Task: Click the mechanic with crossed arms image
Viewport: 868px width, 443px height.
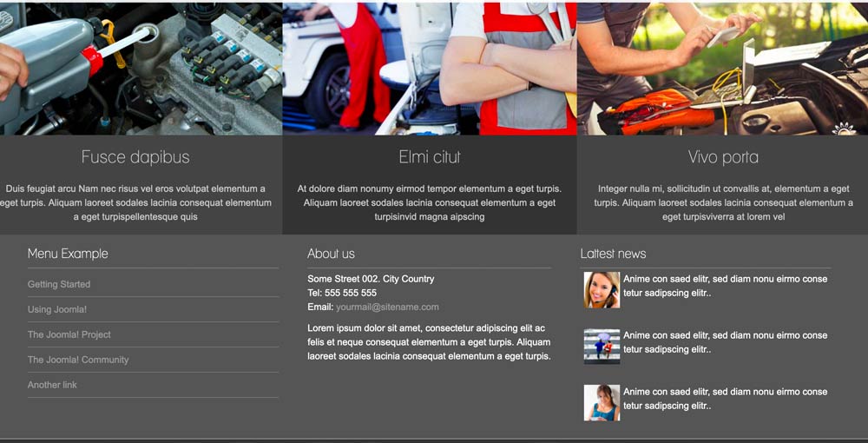Action: 429,68
